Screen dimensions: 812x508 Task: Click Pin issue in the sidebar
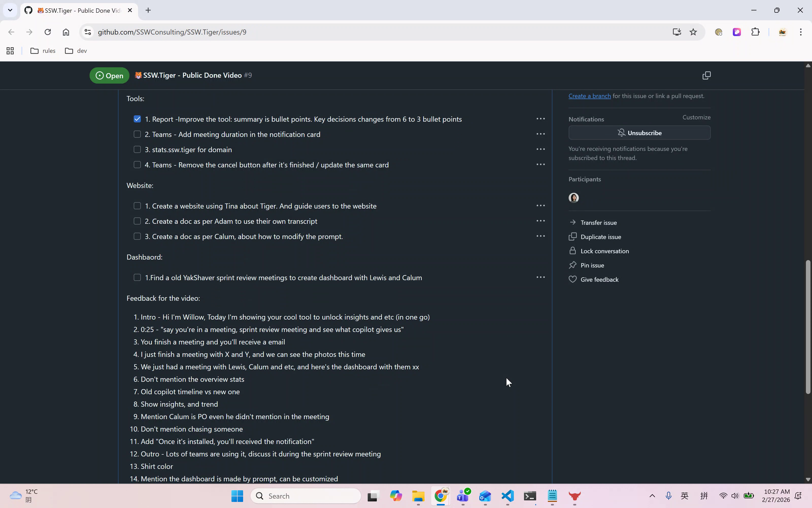coord(586,265)
